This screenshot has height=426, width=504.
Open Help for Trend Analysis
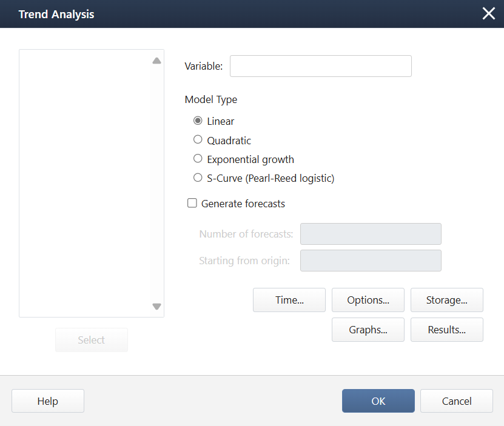pyautogui.click(x=48, y=401)
